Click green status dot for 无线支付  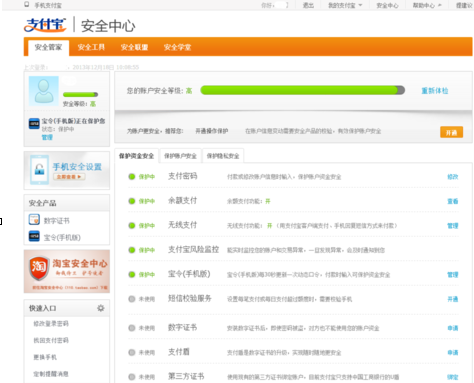(132, 226)
